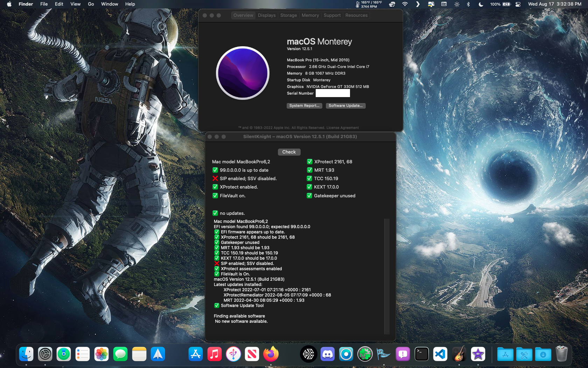The width and height of the screenshot is (588, 368).
Task: Click 'XProtect 2161, 68' status text
Action: (333, 162)
